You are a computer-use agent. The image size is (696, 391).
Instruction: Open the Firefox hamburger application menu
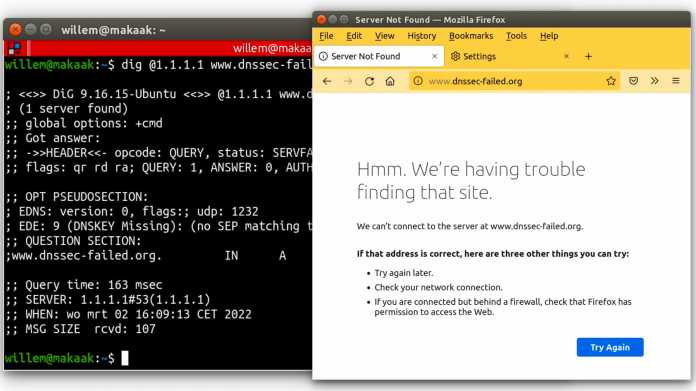676,81
